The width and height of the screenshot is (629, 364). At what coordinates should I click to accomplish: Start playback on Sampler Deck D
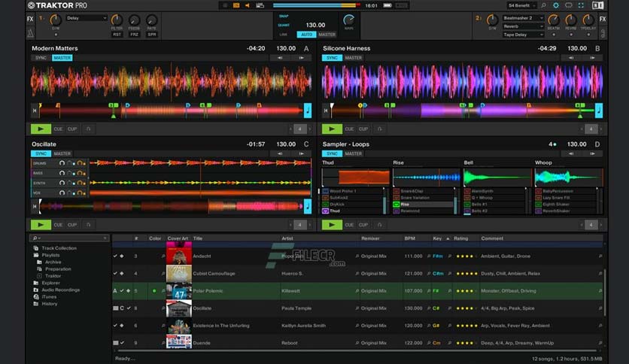(x=332, y=225)
